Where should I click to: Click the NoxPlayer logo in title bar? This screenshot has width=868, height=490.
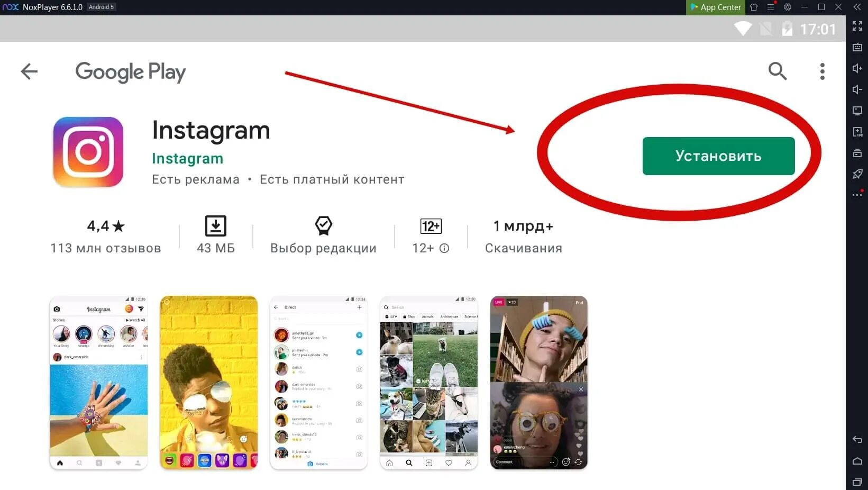click(x=11, y=7)
